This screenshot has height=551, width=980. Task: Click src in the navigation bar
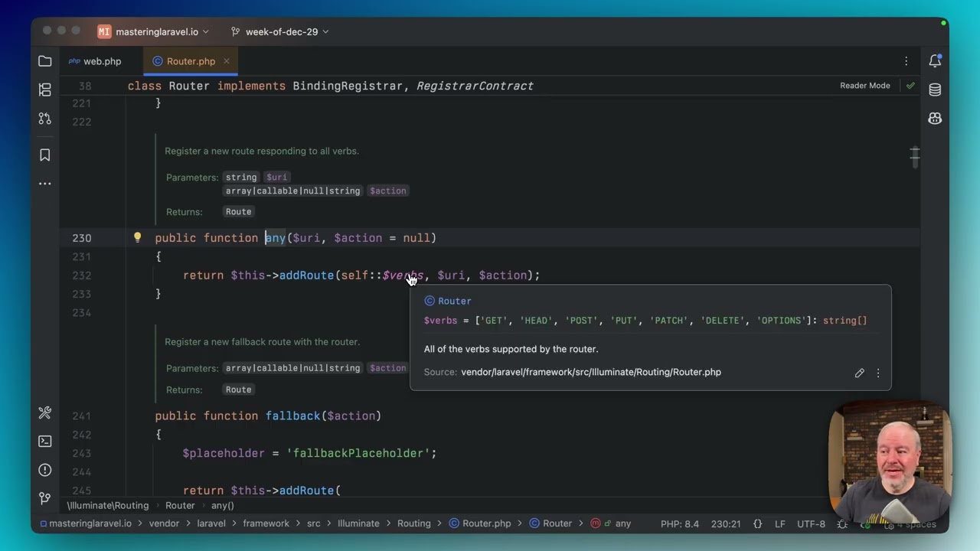[x=314, y=524]
